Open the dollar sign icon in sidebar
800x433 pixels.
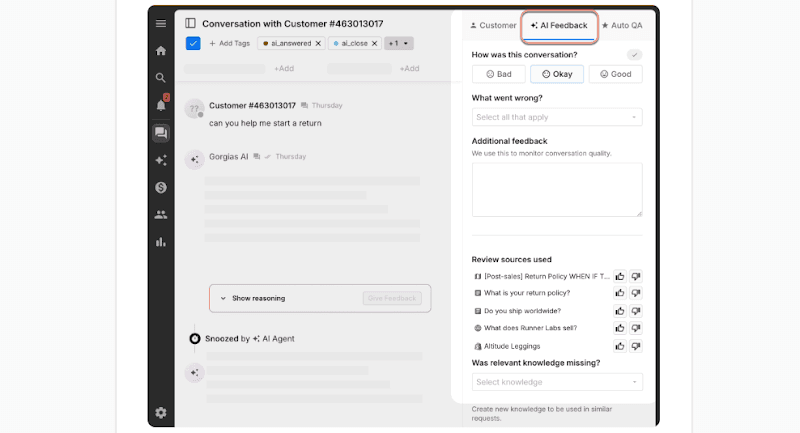161,187
